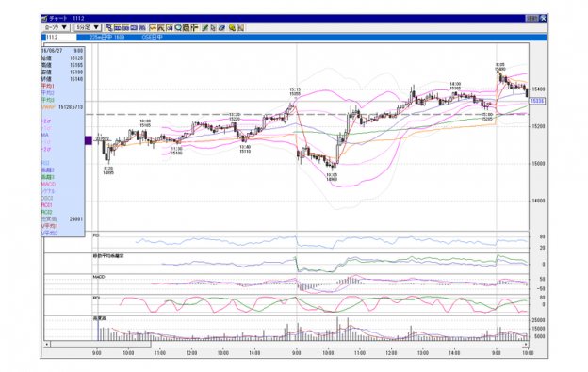Click the purple marker square beside chart
Image resolution: width=588 pixels, height=372 pixels.
89,140
